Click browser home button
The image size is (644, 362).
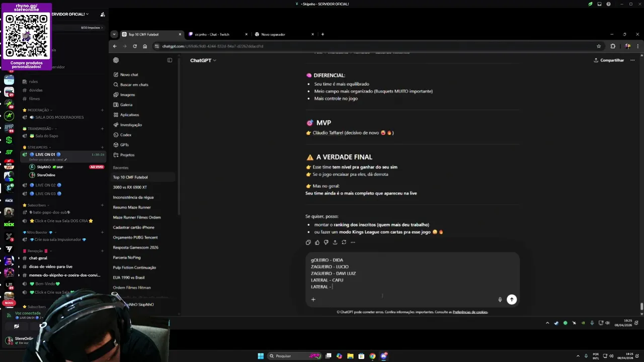[145, 46]
